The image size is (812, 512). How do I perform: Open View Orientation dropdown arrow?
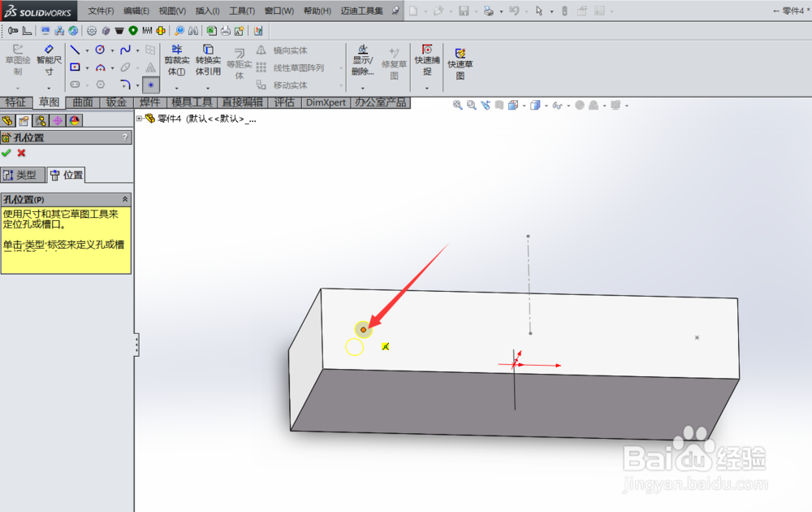point(524,106)
